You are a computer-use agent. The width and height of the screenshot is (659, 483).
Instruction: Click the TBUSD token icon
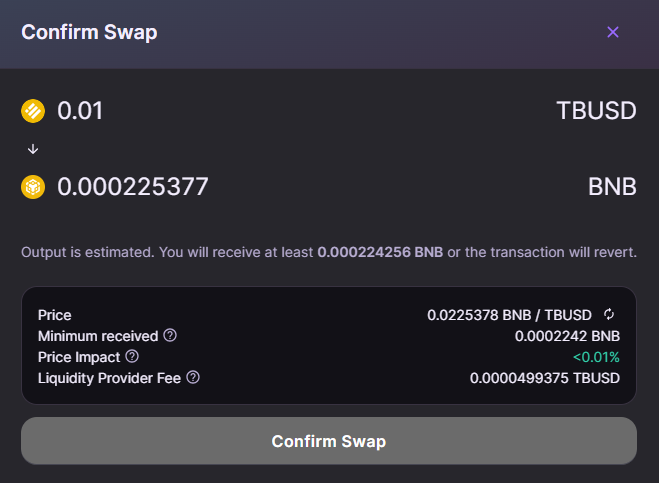point(33,111)
